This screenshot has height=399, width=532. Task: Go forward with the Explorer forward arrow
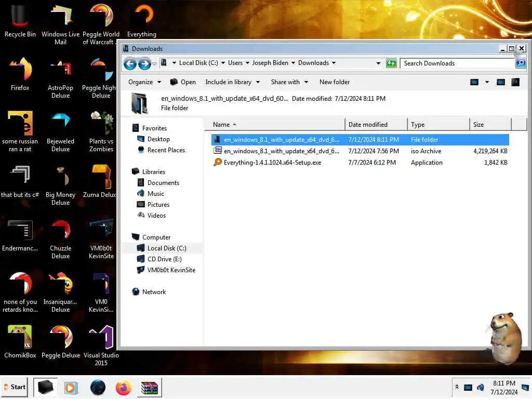[144, 63]
